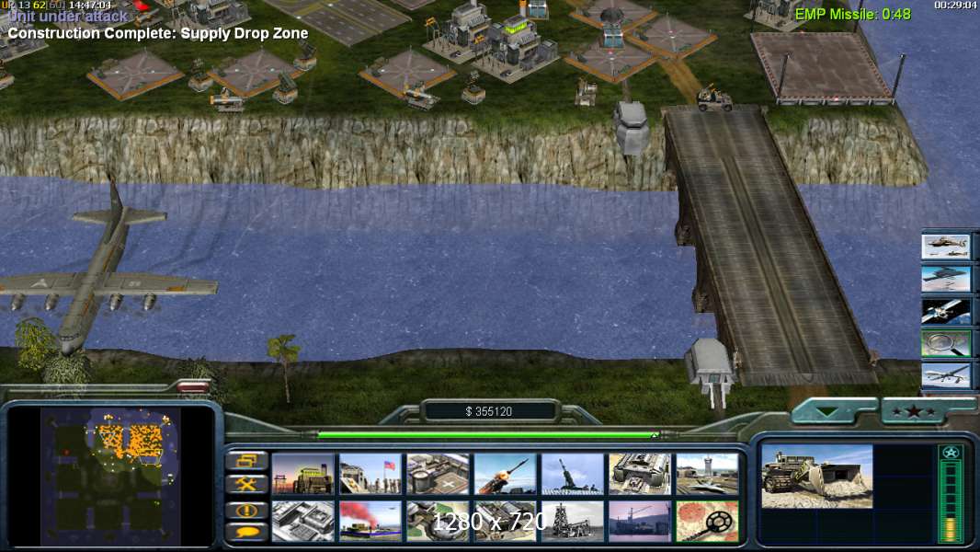Select the Cold Fusion Reactor build icon

[303, 474]
